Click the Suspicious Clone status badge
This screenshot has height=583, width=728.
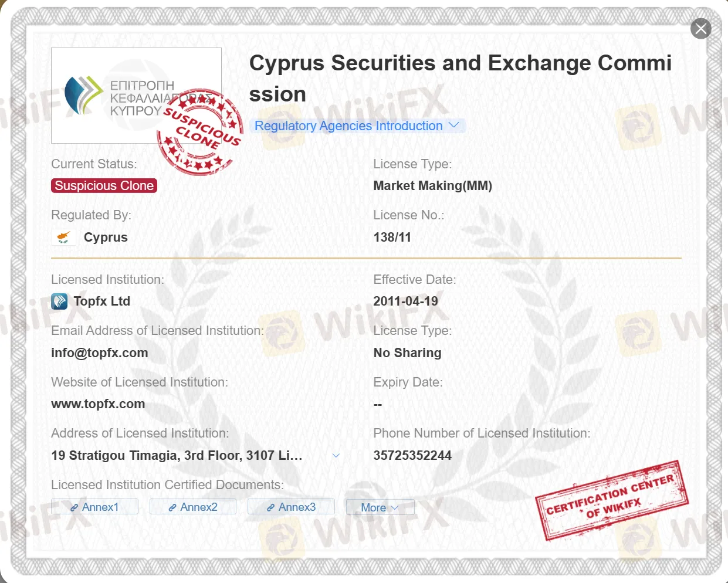[x=104, y=185]
